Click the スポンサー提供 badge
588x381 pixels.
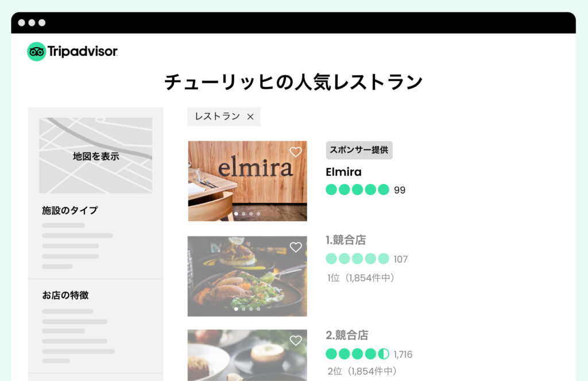point(359,150)
